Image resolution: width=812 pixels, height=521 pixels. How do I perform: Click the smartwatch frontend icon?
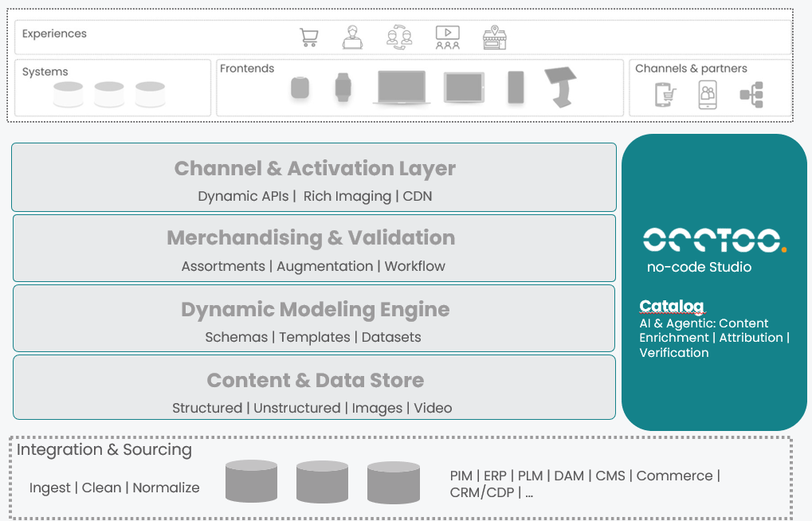click(x=343, y=87)
